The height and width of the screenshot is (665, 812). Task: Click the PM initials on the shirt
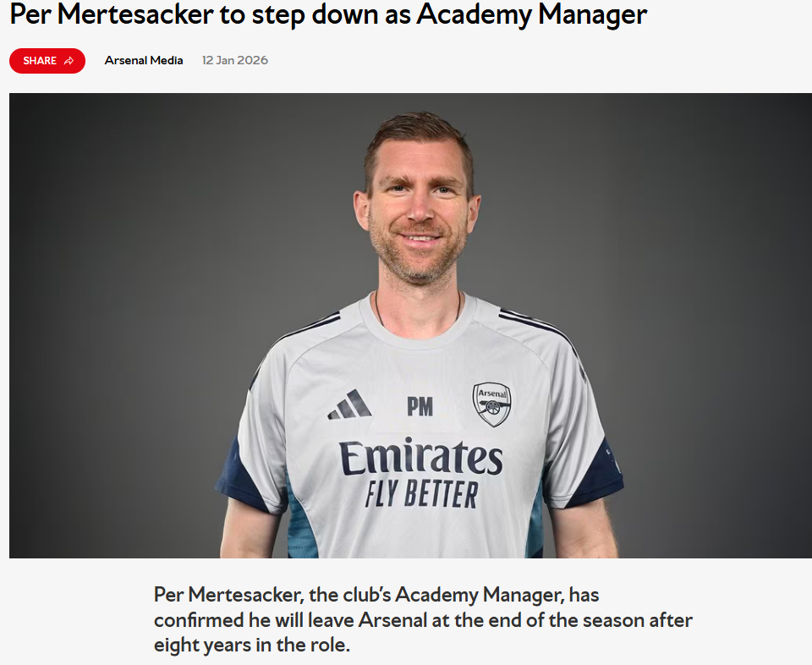coord(420,407)
